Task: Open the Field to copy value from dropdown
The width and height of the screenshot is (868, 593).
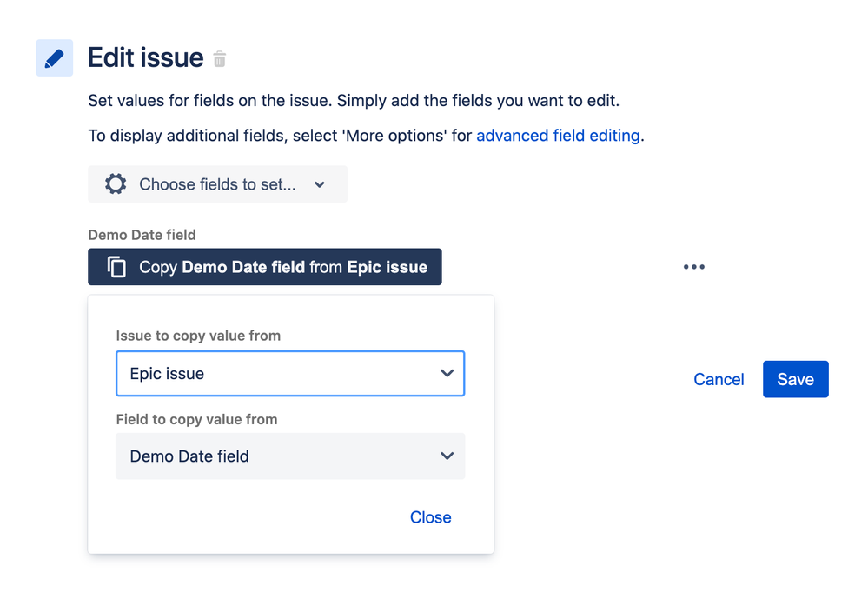Action: point(290,456)
